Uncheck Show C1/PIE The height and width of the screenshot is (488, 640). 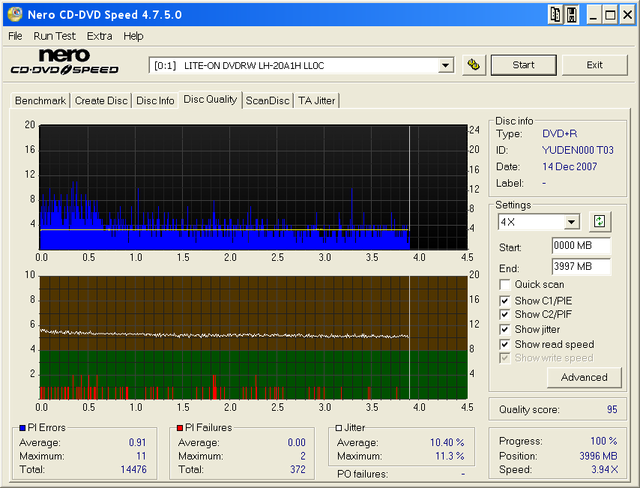tap(504, 301)
